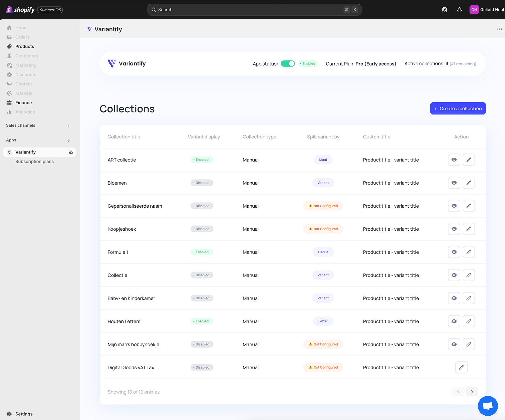505x420 pixels.
Task: Edit the Koopjeshoek collection
Action: coord(469,229)
